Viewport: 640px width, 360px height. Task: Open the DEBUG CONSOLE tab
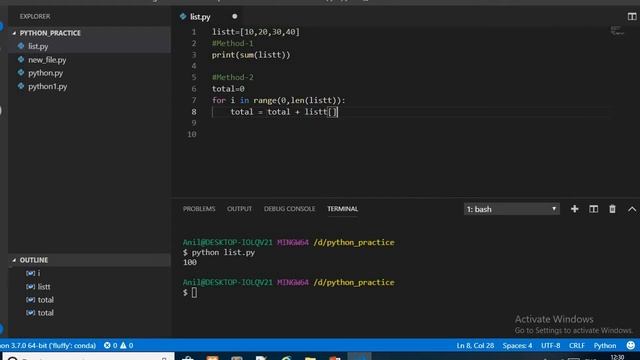[x=289, y=209]
